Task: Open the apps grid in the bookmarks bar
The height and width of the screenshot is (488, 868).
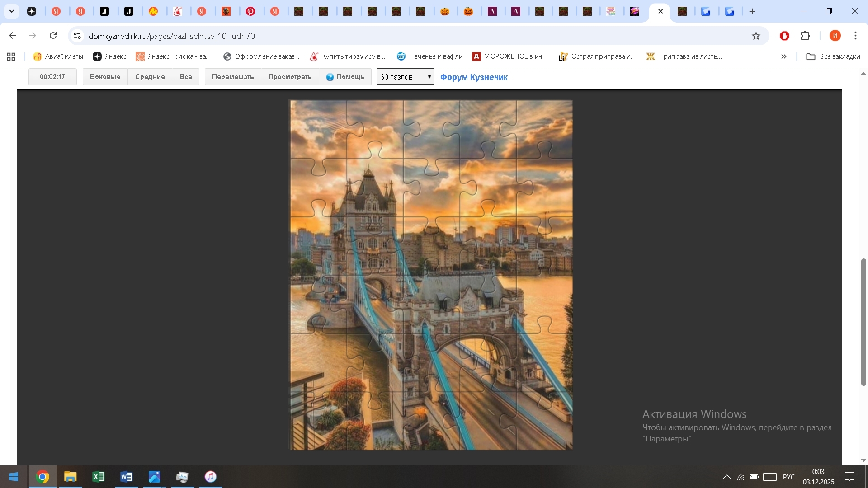Action: [x=11, y=56]
